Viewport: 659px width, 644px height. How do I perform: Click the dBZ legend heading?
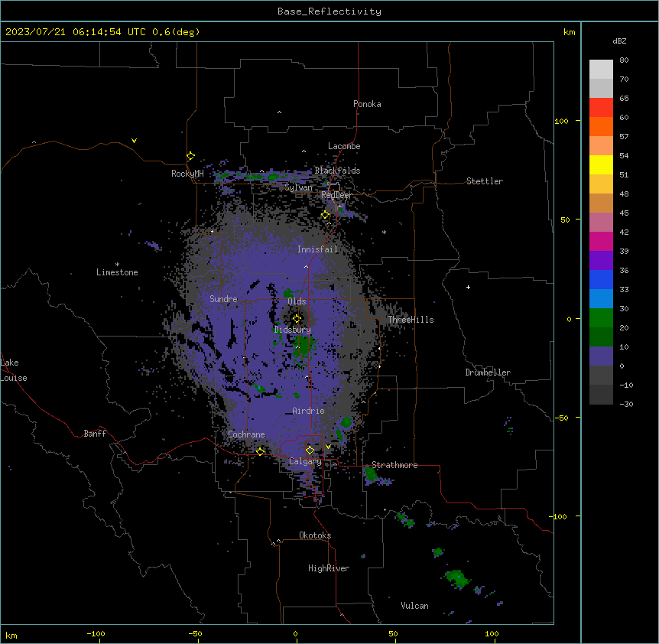(x=619, y=41)
